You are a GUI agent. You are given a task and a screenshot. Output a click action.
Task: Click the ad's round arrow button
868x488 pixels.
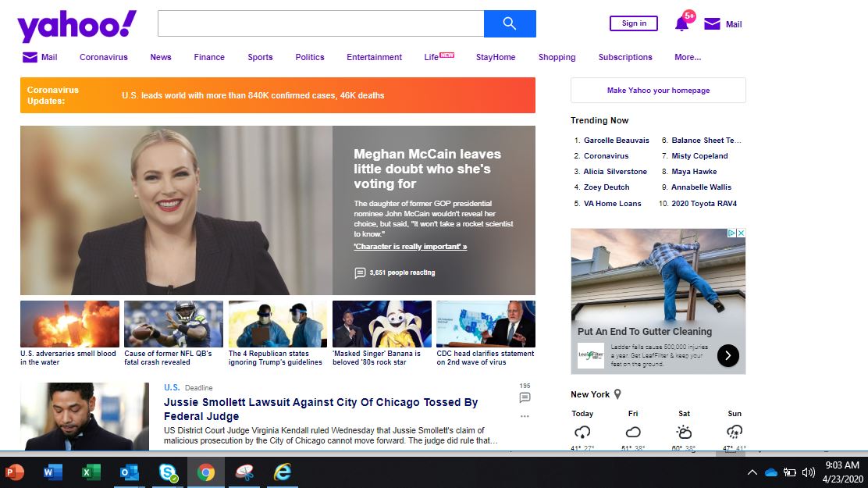coord(727,355)
